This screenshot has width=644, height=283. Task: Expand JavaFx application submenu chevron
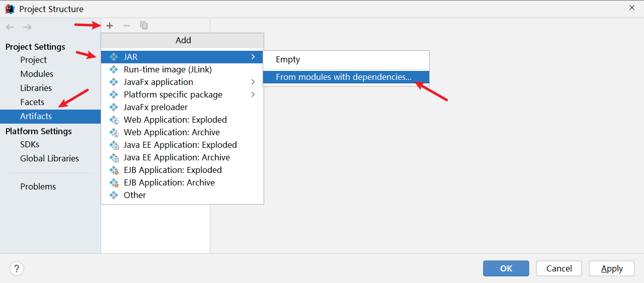(x=253, y=82)
